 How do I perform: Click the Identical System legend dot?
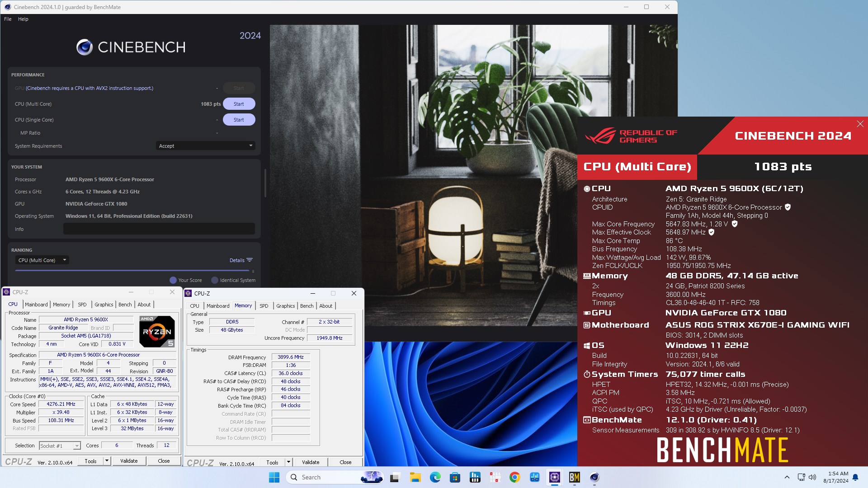[215, 280]
